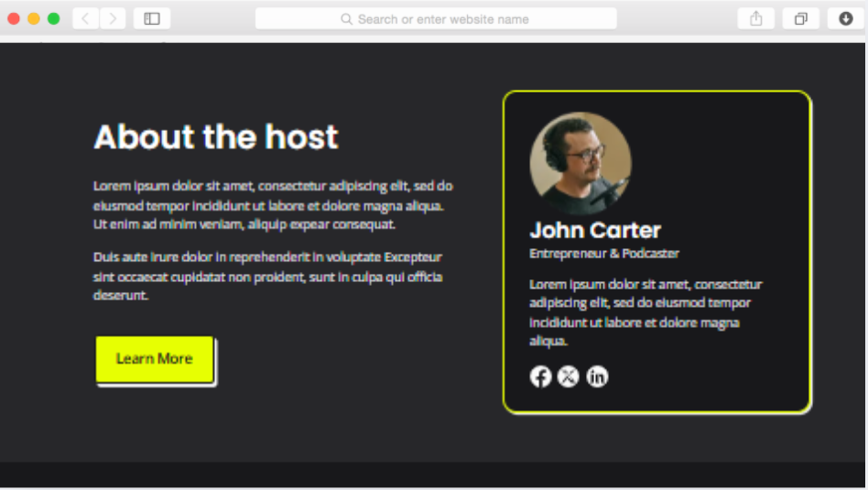
Task: Click John Carter's round profile photo
Action: point(580,163)
